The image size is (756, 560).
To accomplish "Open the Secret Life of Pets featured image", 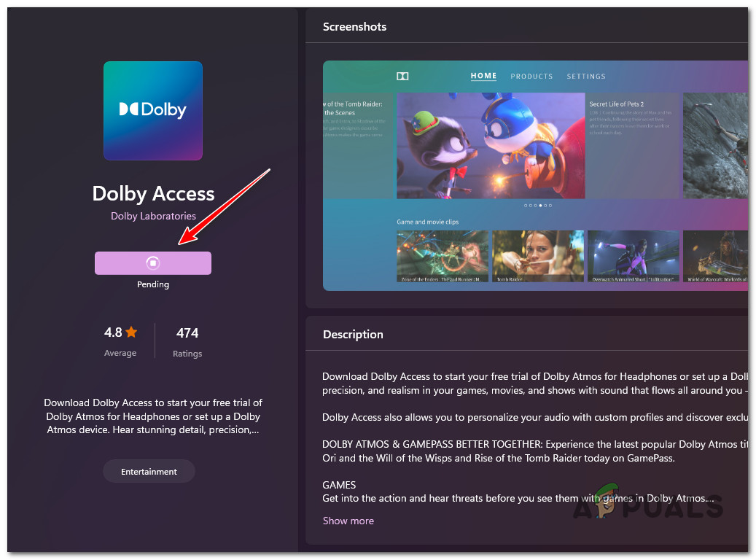I will [x=491, y=146].
